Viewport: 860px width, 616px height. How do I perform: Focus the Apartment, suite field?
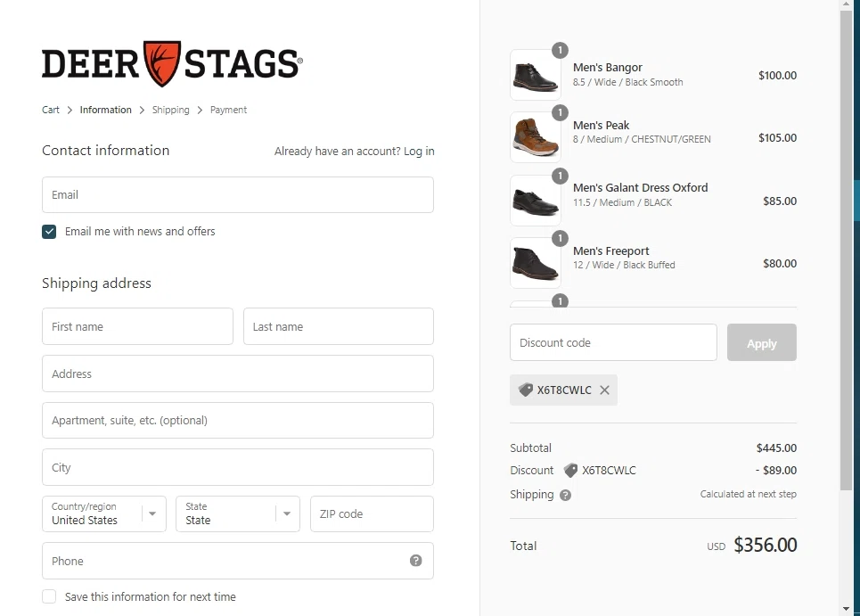coord(238,420)
